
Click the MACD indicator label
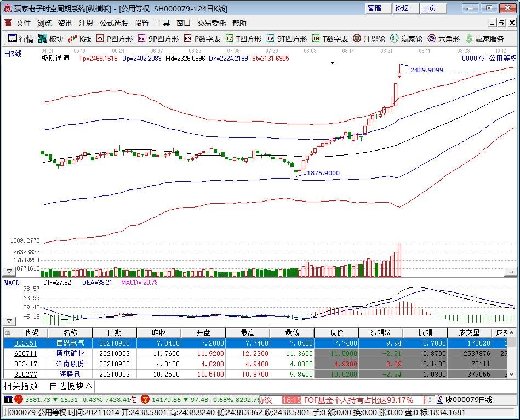pos(12,283)
